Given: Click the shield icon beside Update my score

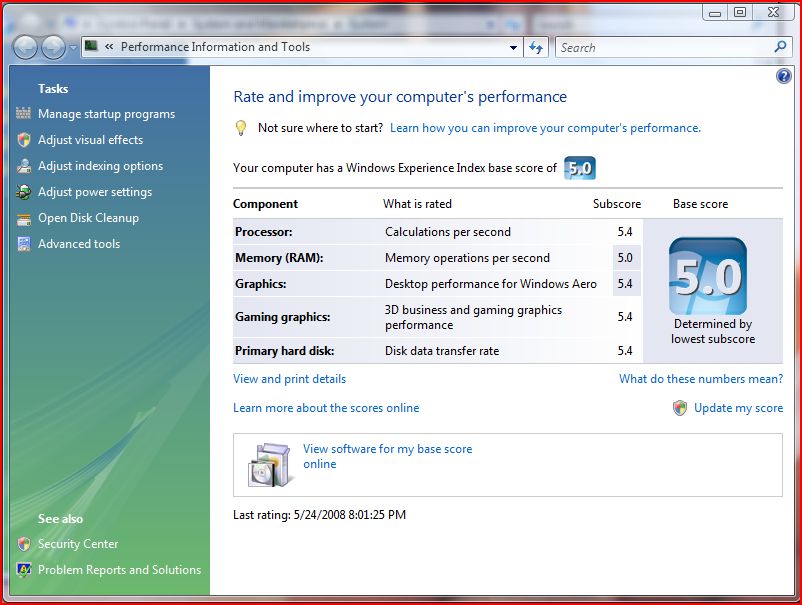Looking at the screenshot, I should click(680, 408).
